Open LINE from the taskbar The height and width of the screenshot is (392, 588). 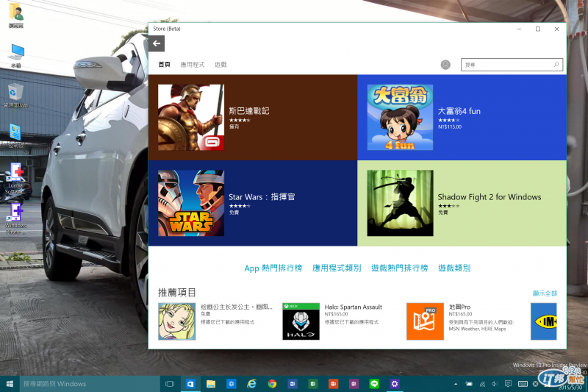point(374,384)
